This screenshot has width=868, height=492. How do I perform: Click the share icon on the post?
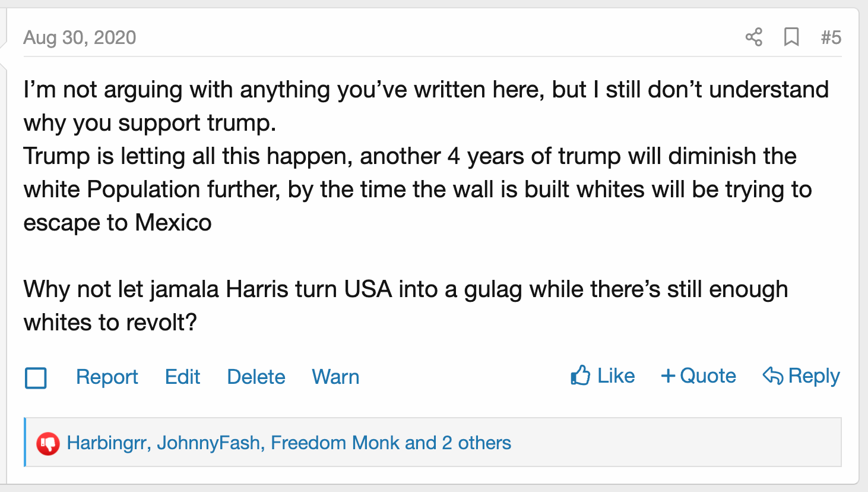753,37
